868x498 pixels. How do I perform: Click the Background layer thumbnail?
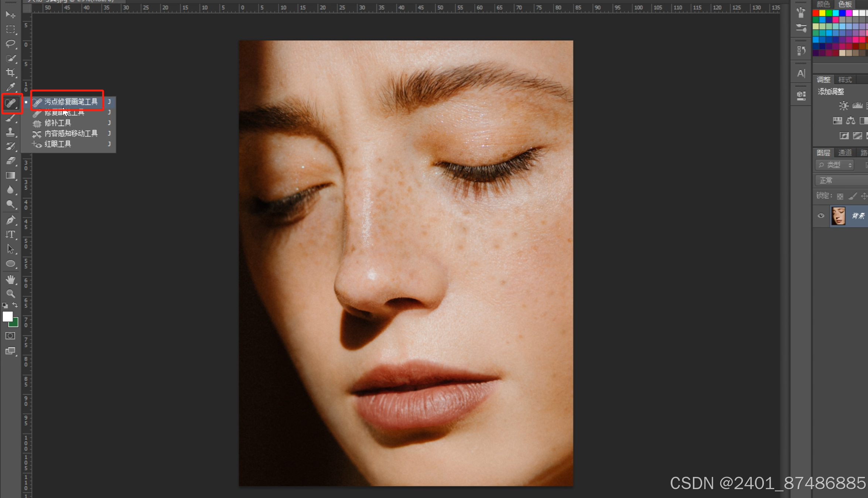coord(838,216)
